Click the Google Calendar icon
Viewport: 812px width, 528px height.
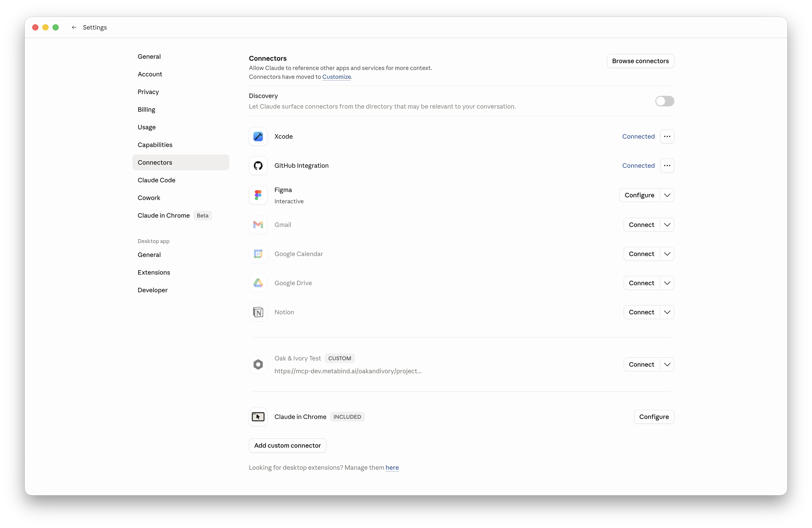pos(258,254)
